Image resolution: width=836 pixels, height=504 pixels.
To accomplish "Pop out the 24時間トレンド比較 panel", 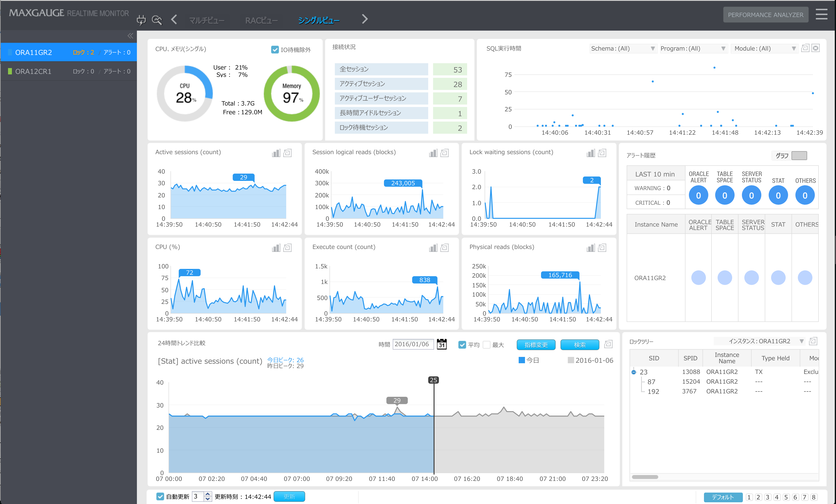I will (x=608, y=344).
